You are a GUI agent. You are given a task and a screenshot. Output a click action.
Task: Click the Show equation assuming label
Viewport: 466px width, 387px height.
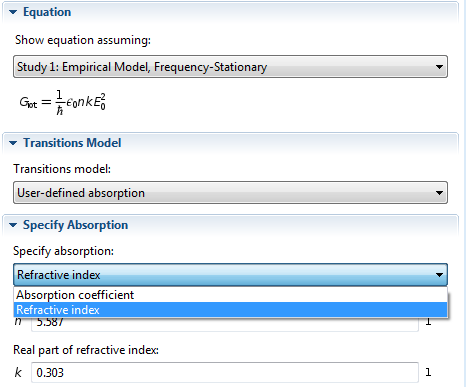[x=83, y=40]
